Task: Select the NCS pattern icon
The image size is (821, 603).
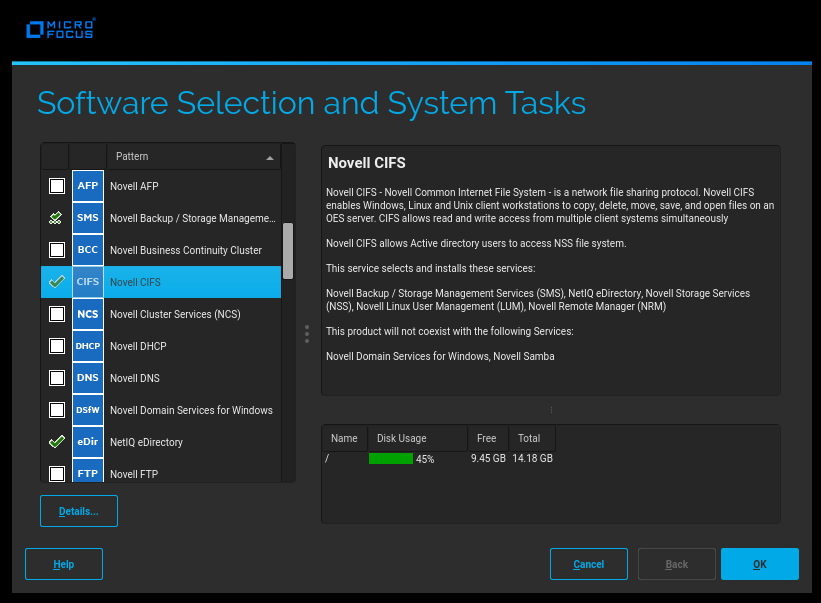Action: coord(88,314)
